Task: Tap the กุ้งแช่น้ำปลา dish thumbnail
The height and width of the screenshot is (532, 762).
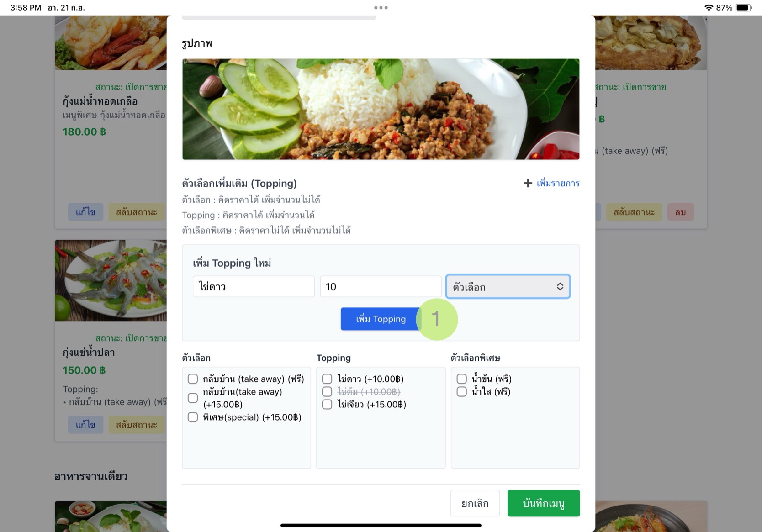Action: coord(111,281)
